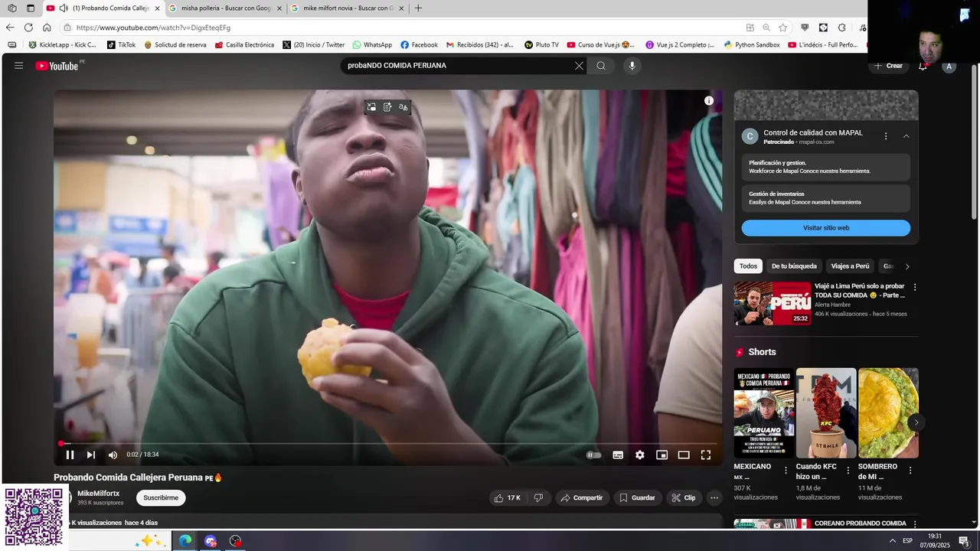The width and height of the screenshot is (980, 551).
Task: Select the Todos filter chip
Action: coord(748,266)
